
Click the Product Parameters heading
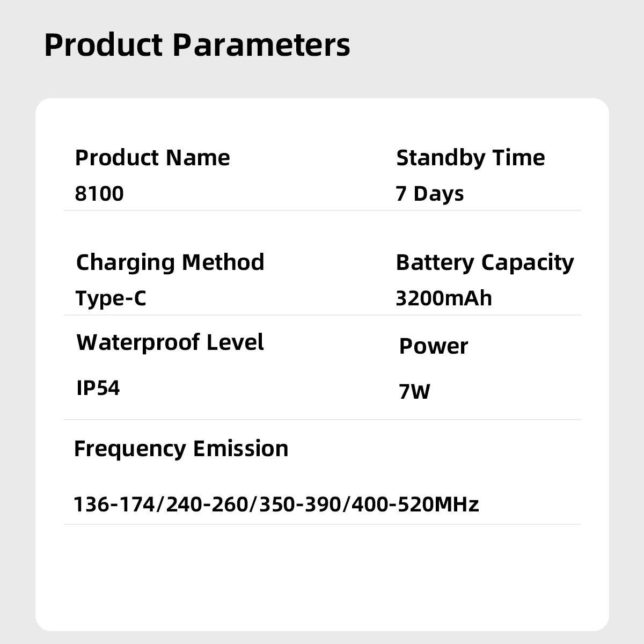[197, 45]
